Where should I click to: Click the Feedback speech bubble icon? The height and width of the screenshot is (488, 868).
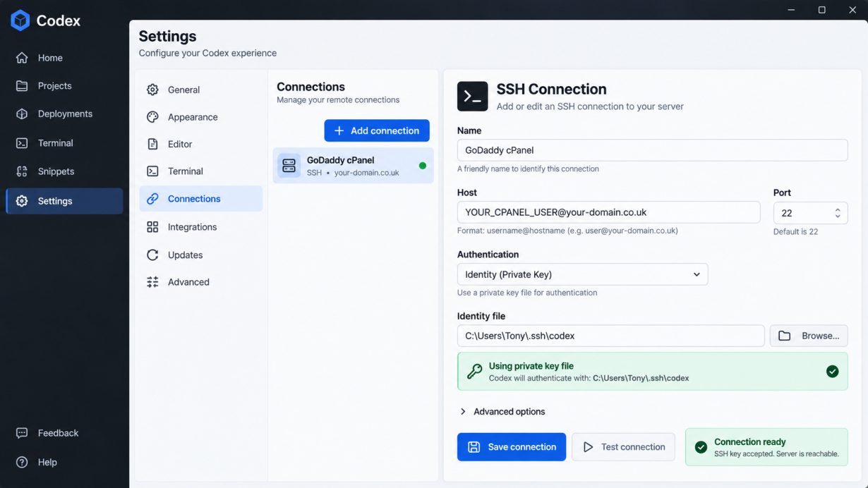[22, 433]
